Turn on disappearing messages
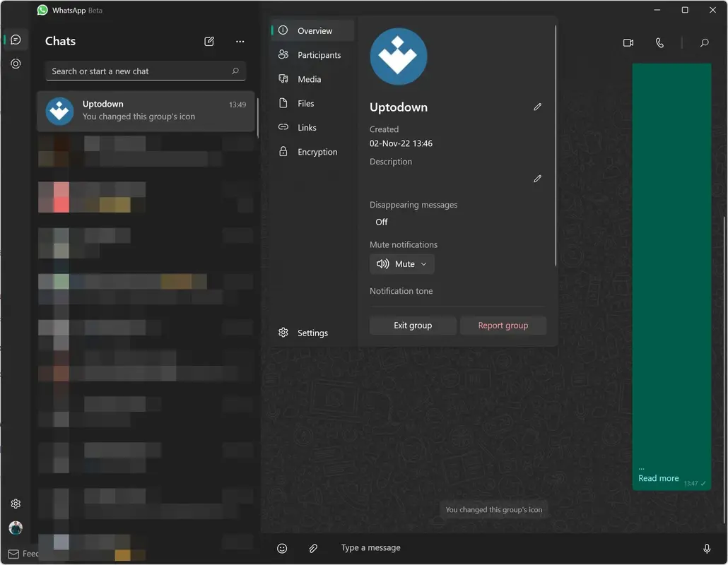728x565 pixels. click(x=381, y=222)
